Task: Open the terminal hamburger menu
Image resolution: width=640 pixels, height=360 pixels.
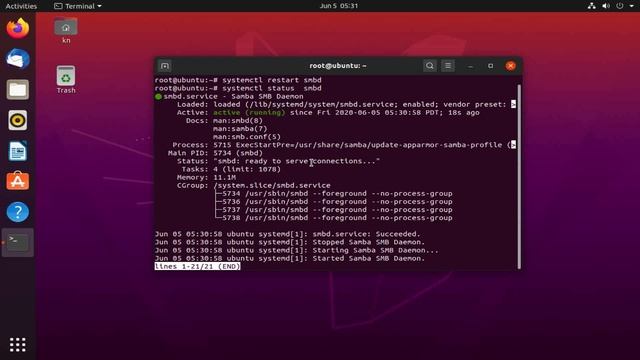Action: point(448,66)
